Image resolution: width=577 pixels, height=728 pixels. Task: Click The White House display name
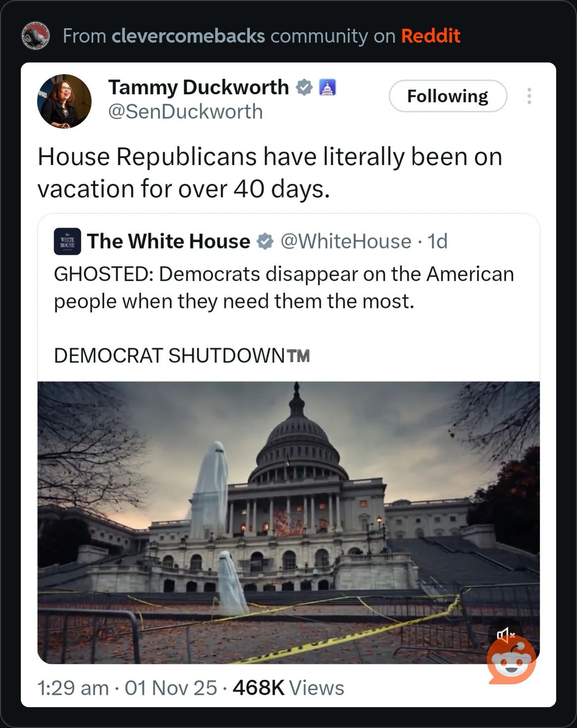(169, 242)
